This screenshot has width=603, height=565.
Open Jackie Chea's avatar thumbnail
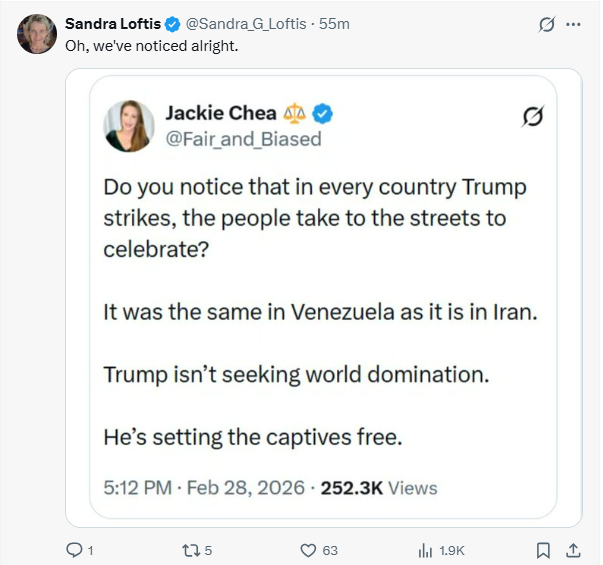click(x=129, y=126)
